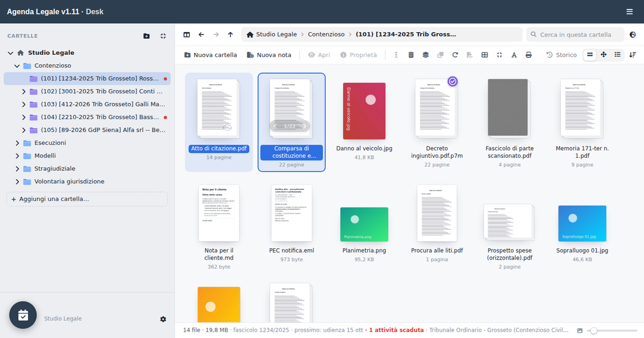The image size is (644, 338).
Task: Click the Nuova nota button
Action: (x=269, y=55)
